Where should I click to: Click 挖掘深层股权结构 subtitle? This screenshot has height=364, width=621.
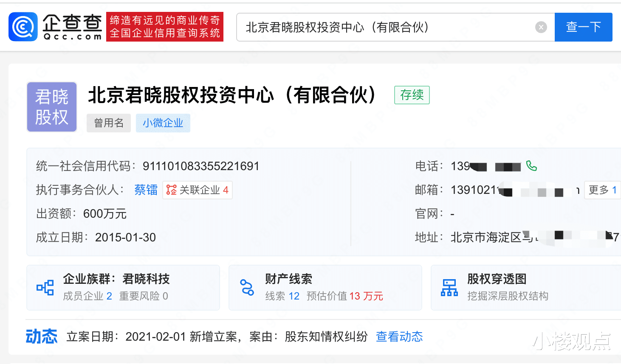508,296
